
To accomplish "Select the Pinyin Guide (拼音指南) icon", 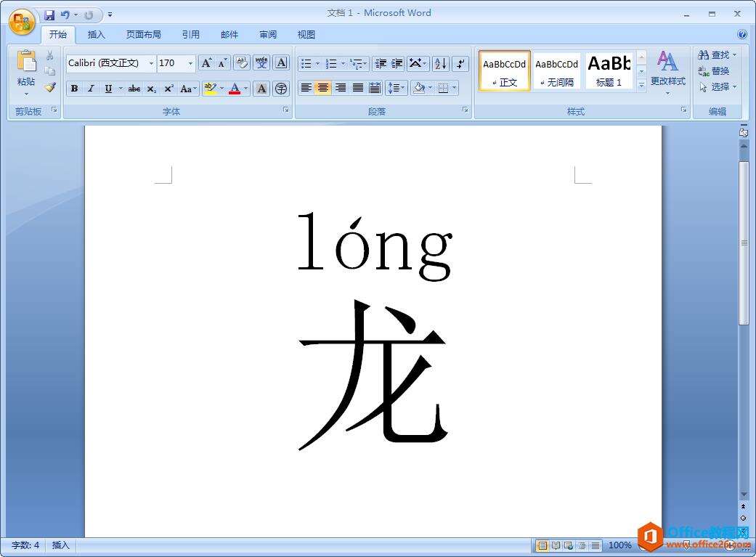I will click(261, 63).
